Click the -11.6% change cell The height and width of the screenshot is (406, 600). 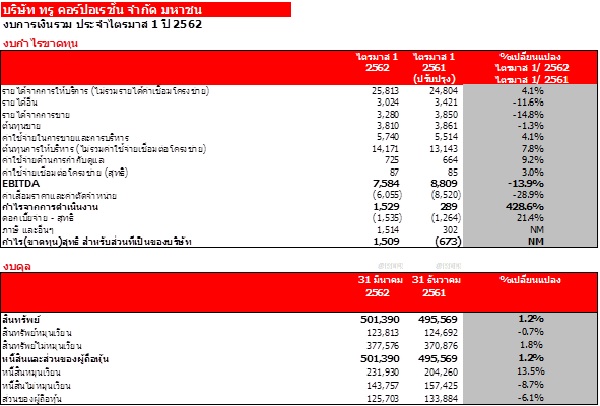click(x=527, y=103)
